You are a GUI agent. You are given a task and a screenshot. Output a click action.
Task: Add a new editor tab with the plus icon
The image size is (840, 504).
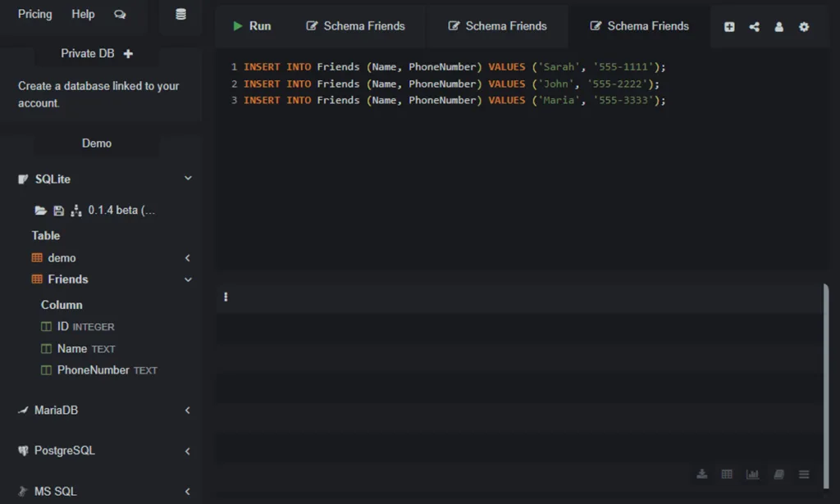(x=729, y=26)
